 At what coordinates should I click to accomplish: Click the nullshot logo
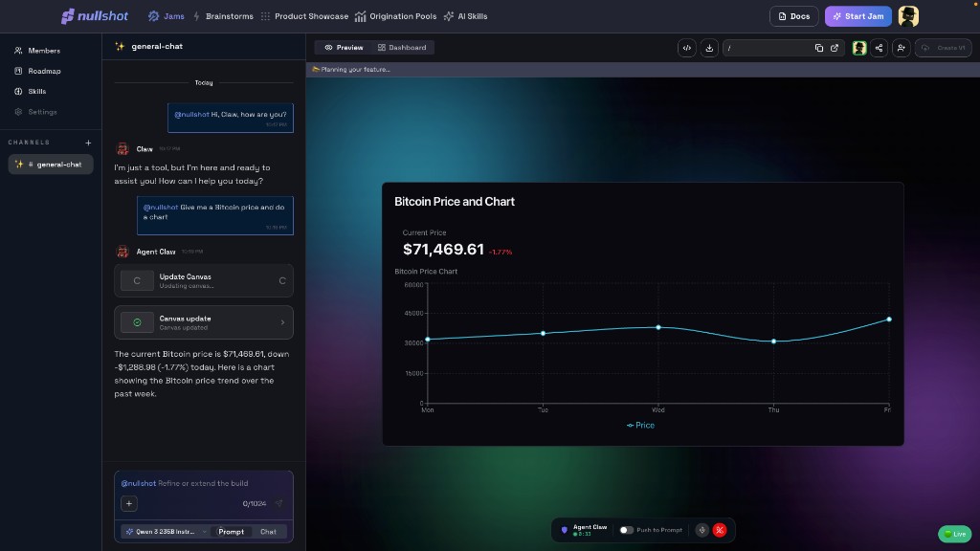[x=95, y=16]
